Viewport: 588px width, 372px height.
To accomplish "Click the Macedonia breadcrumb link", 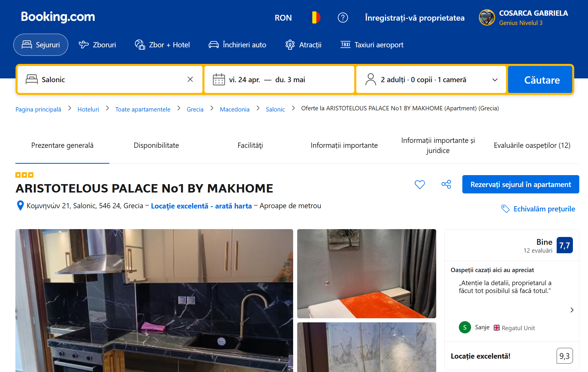I will click(235, 109).
